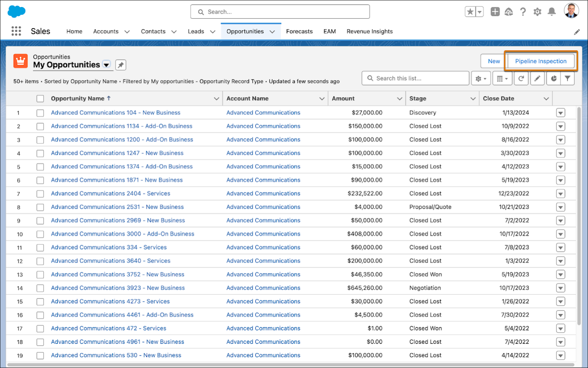The height and width of the screenshot is (368, 588).
Task: Click the global actions plus icon
Action: click(495, 12)
